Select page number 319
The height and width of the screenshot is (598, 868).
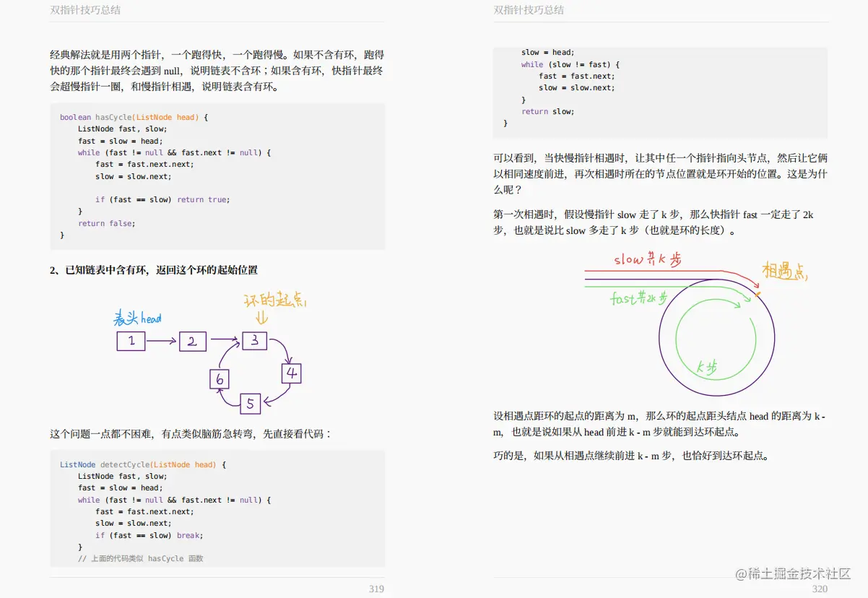pos(377,589)
